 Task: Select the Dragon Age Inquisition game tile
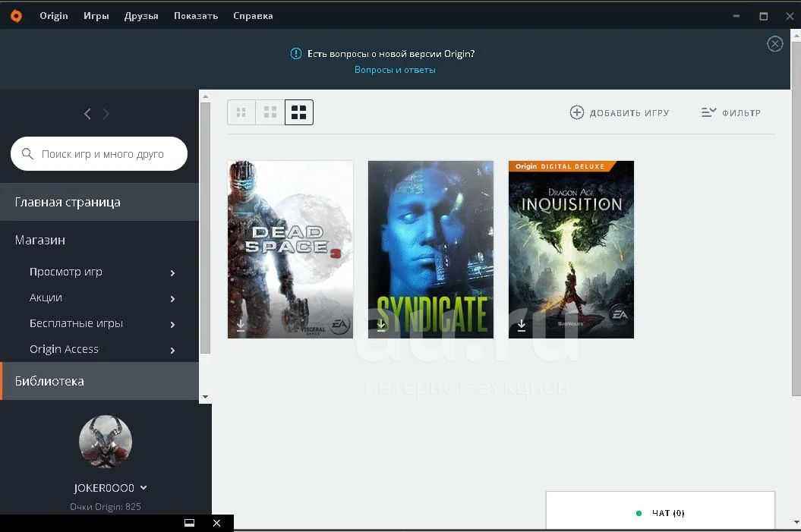tap(571, 250)
